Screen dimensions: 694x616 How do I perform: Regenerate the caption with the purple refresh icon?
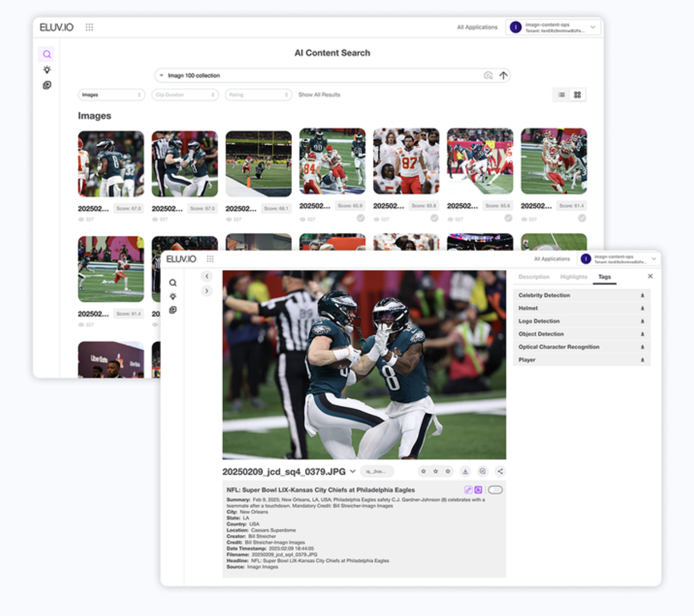478,490
